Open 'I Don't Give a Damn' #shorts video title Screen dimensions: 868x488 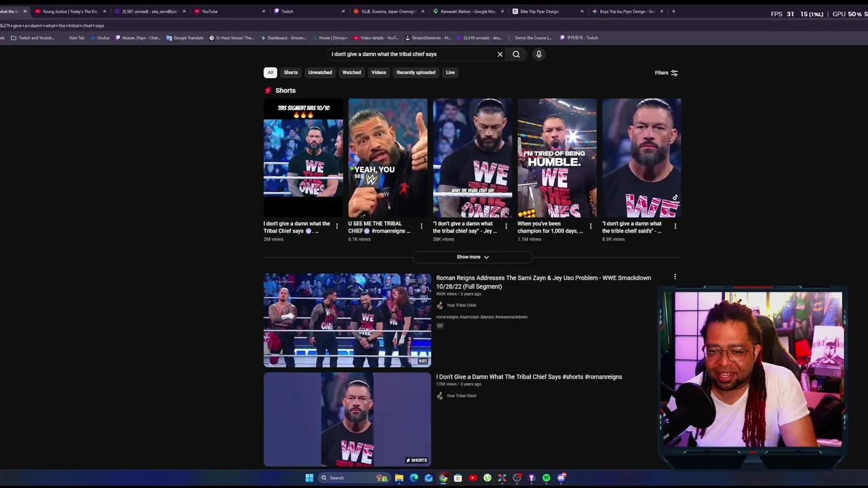529,377
